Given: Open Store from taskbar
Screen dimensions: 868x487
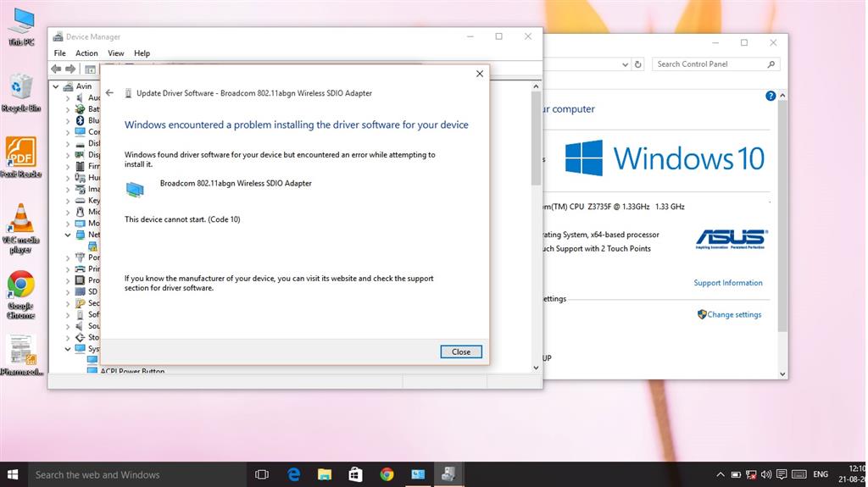Looking at the screenshot, I should tap(355, 474).
